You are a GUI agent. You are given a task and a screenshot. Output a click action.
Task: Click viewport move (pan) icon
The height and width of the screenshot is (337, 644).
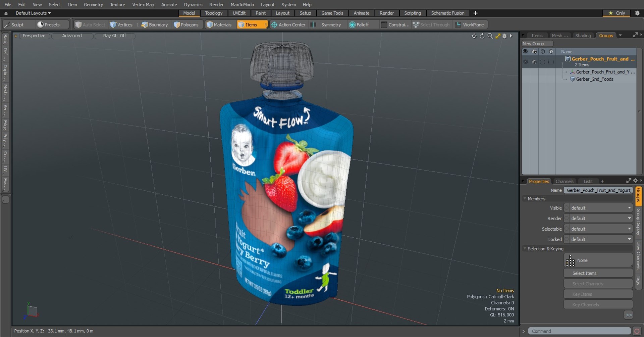474,36
